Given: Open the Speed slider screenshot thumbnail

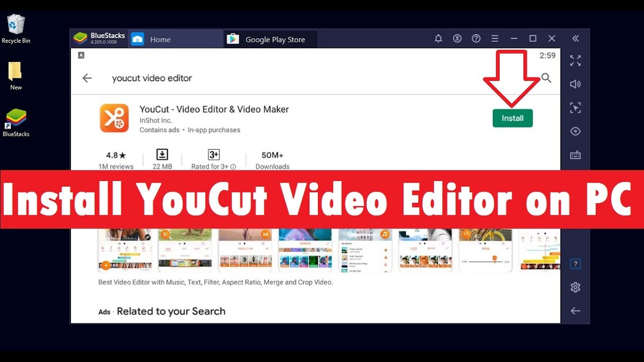Looking at the screenshot, I should click(x=485, y=250).
